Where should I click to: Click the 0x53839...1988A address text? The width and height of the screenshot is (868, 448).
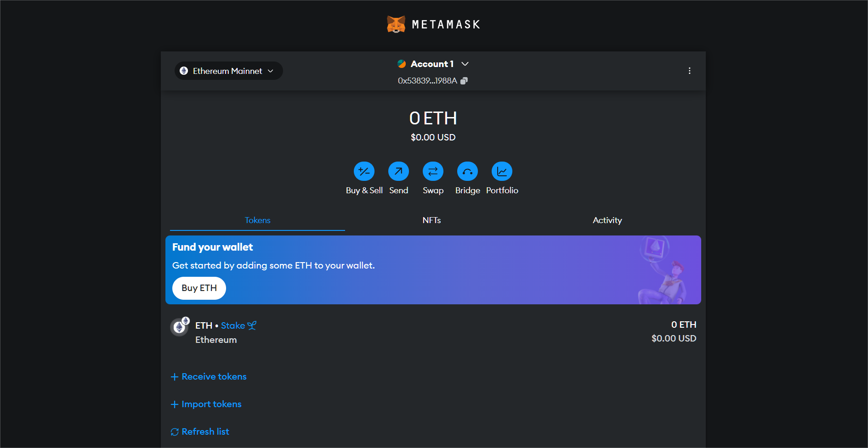point(427,81)
